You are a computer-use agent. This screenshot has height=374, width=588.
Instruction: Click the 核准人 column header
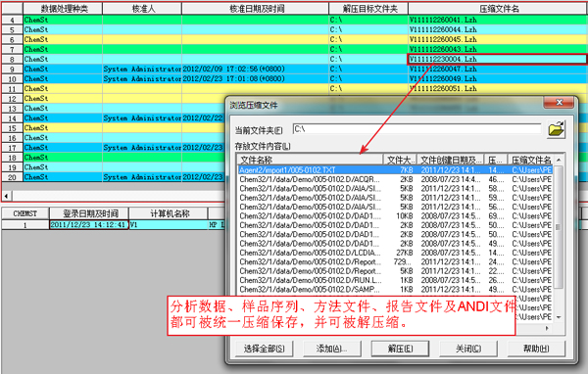[142, 9]
